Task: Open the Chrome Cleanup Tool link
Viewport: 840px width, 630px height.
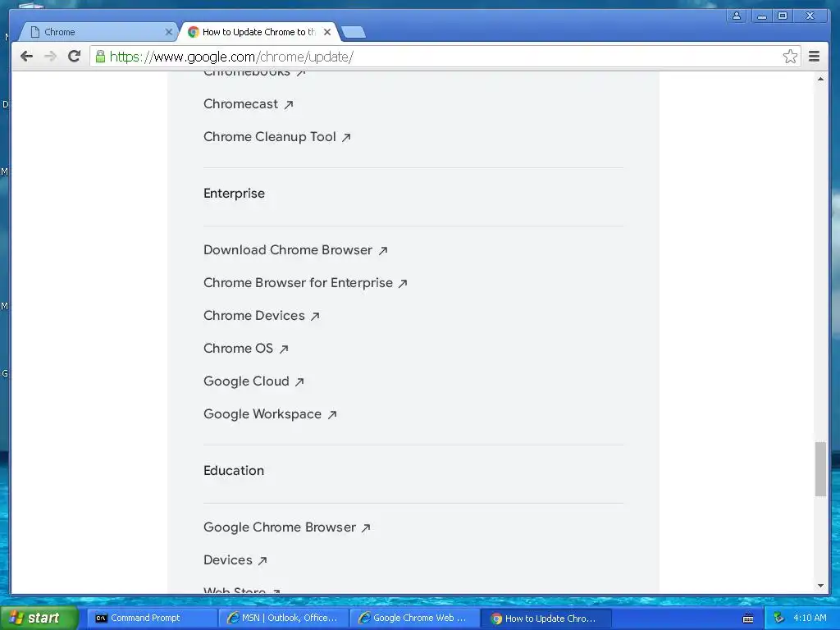Action: 277,137
